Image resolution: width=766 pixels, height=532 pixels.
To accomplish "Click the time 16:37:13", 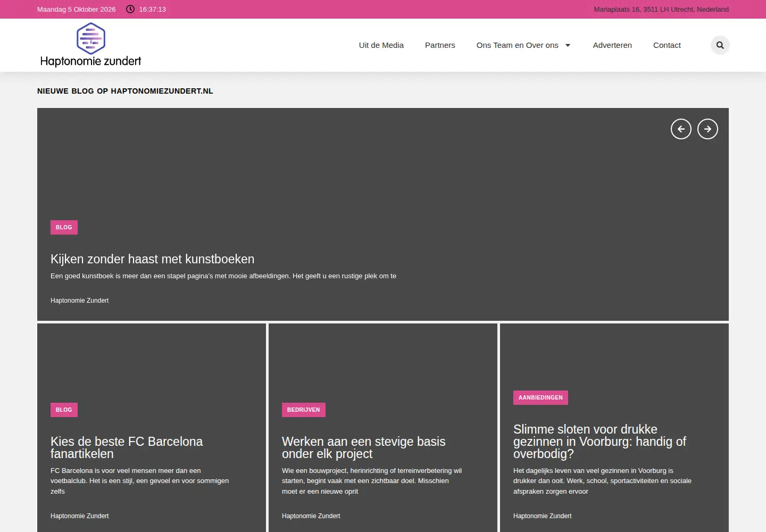I will click(x=152, y=9).
